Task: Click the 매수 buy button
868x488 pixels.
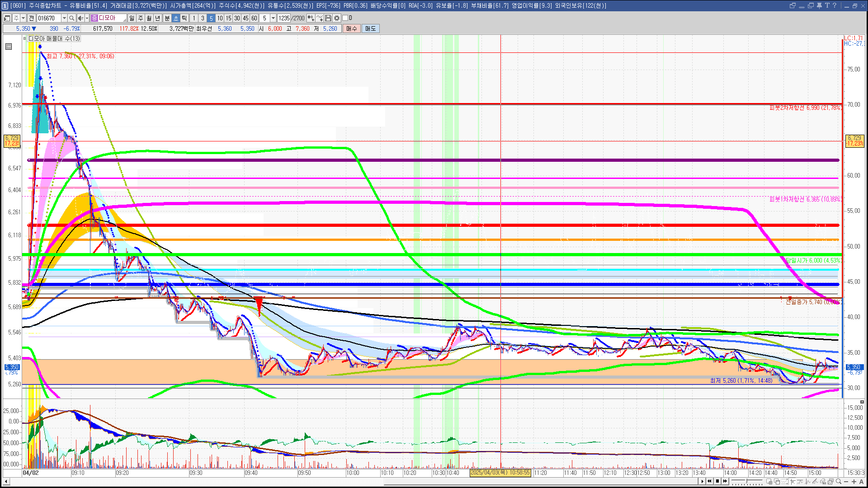Action: pyautogui.click(x=352, y=28)
